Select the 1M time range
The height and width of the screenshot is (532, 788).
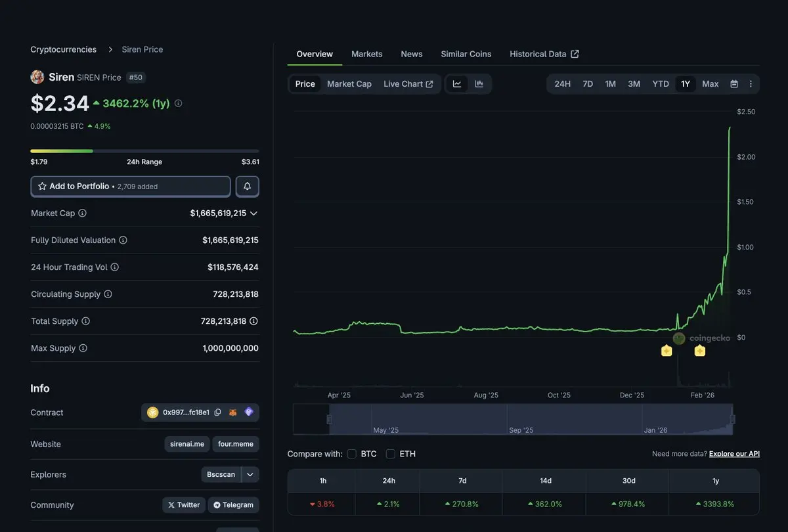point(611,84)
